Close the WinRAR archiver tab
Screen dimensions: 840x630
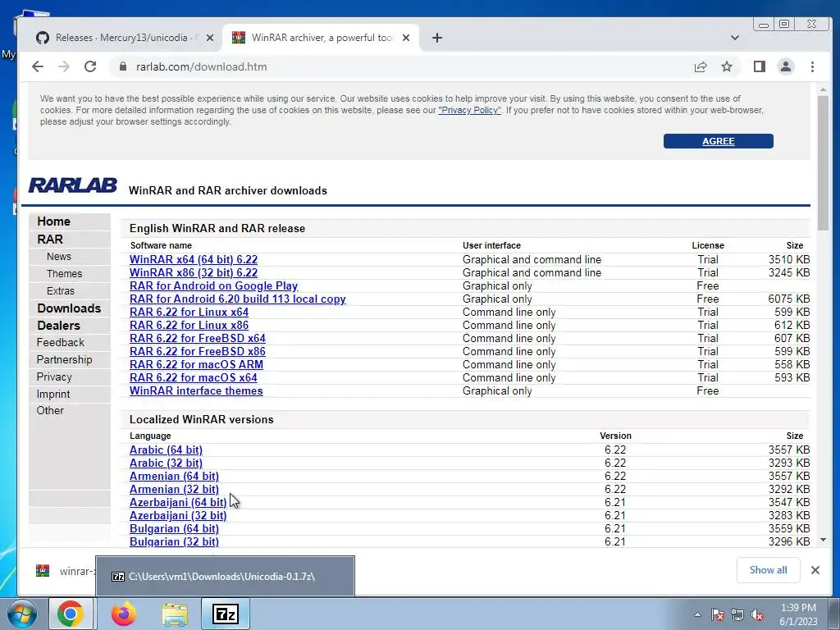tap(406, 38)
